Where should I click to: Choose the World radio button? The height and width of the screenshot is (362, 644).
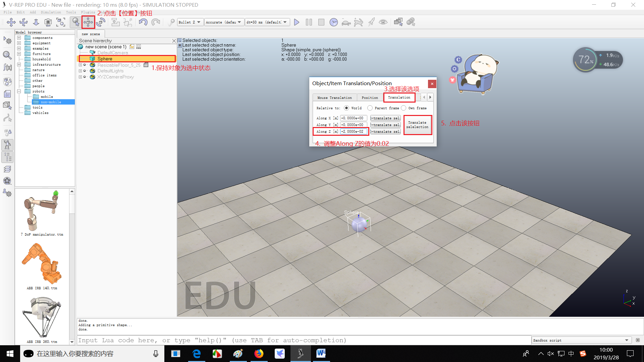[x=346, y=108]
